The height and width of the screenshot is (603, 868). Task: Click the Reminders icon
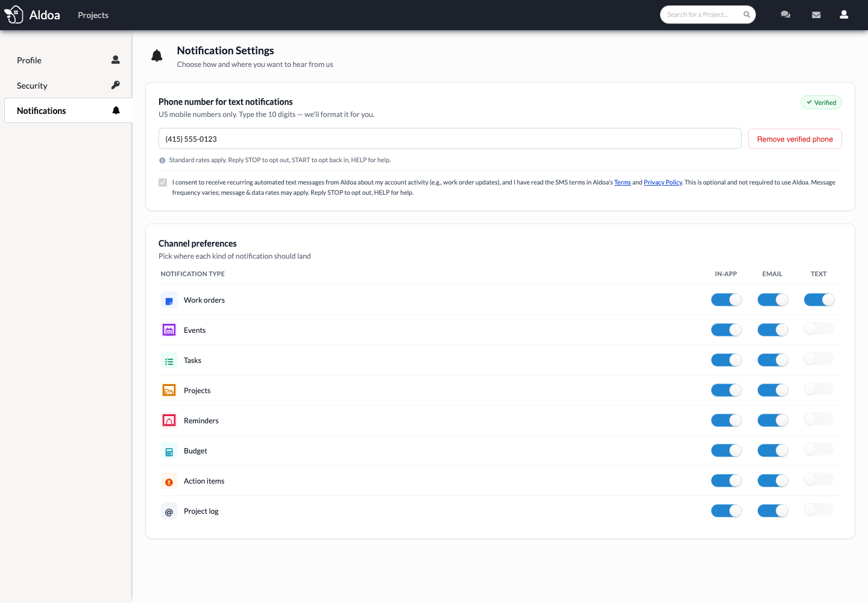pos(169,421)
